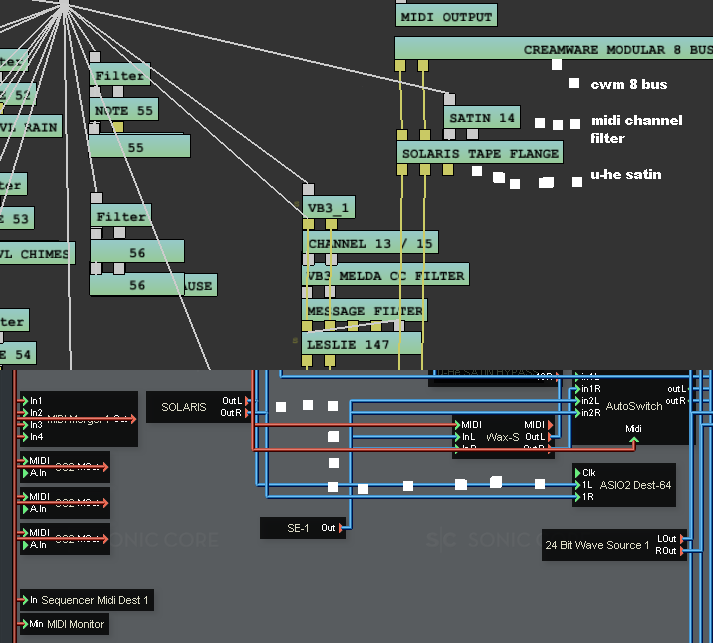Click the 24 Bit Wave Source 1 block

[x=614, y=545]
